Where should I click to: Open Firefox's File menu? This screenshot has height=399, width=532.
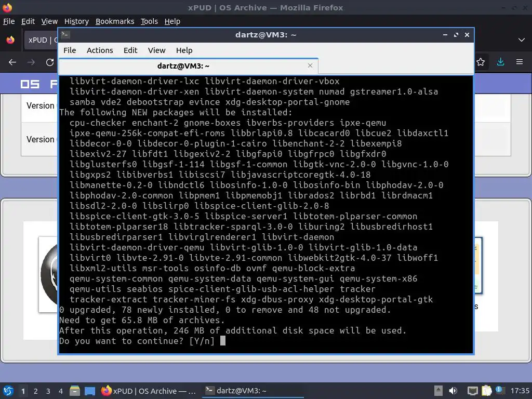[x=9, y=21]
